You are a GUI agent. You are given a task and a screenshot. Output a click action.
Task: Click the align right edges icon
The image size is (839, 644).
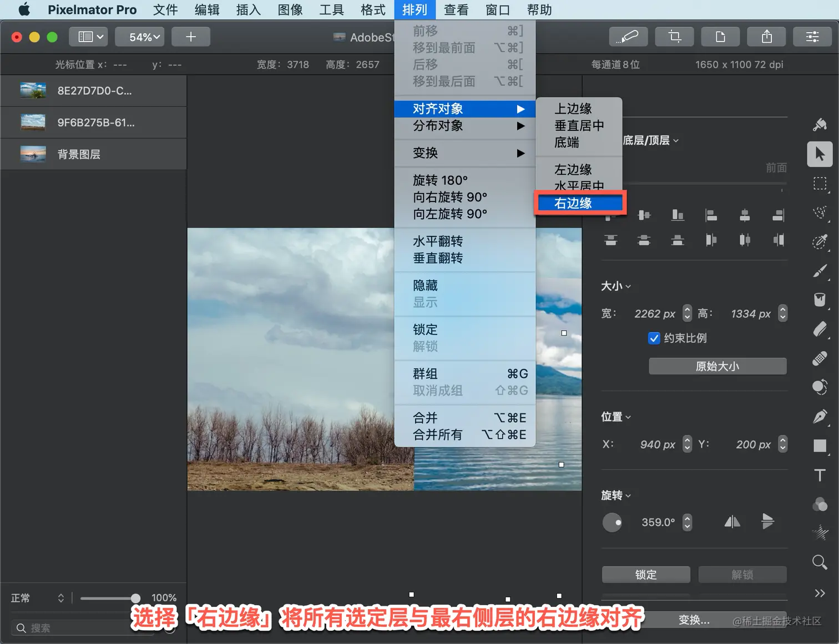[x=779, y=215]
